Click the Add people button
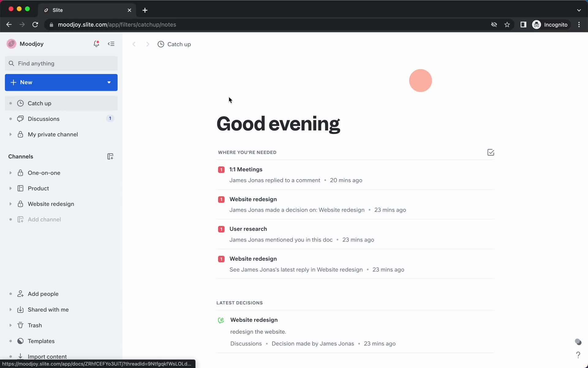The width and height of the screenshot is (588, 368). click(43, 294)
